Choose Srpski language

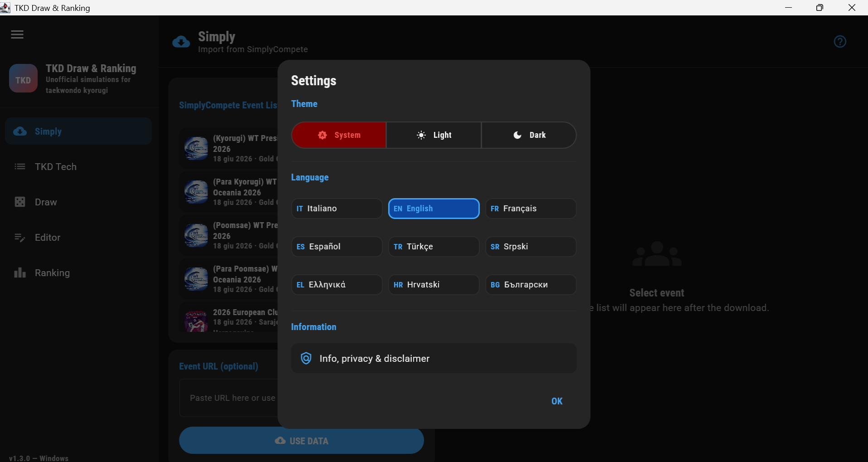click(531, 247)
